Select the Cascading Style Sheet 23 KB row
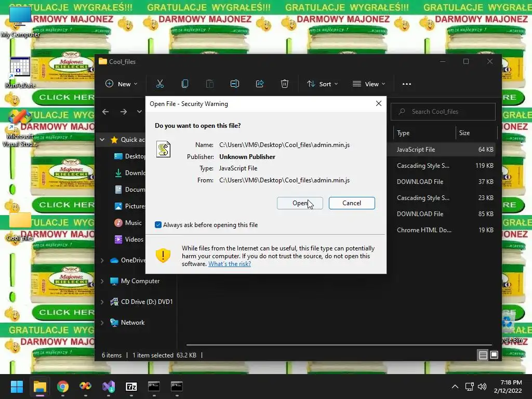Viewport: 532px width, 399px height. pyautogui.click(x=441, y=197)
